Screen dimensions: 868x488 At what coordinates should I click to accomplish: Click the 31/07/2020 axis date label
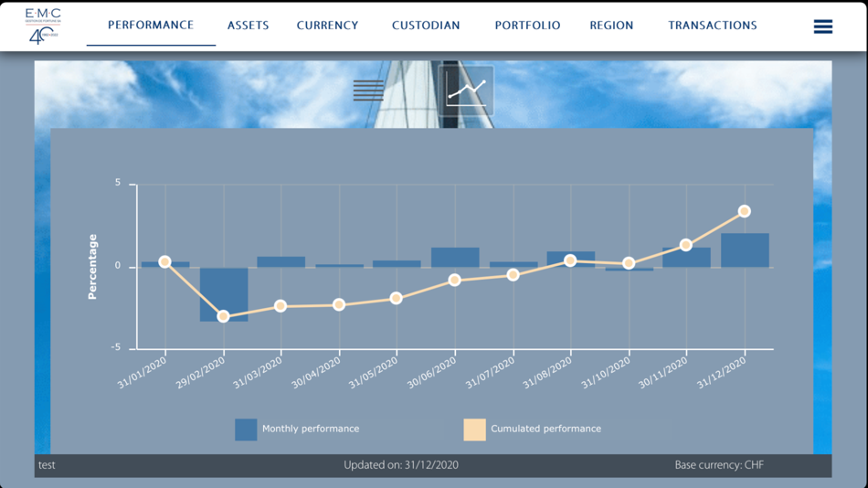tap(490, 372)
